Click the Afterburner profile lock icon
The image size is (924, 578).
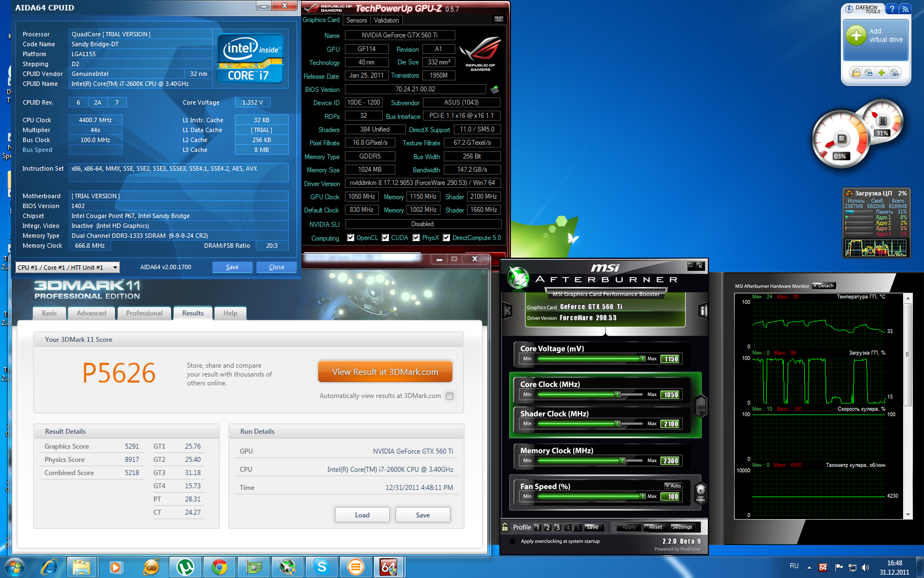[505, 527]
